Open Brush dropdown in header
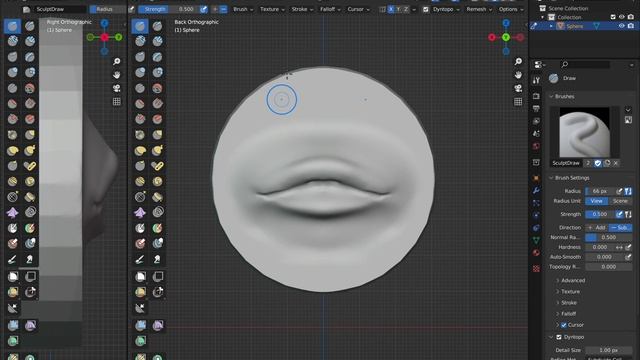The image size is (640, 360). 243,9
